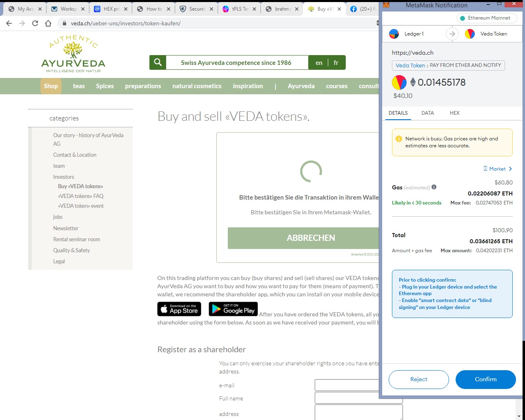Click the browser address bar URL

(x=126, y=23)
